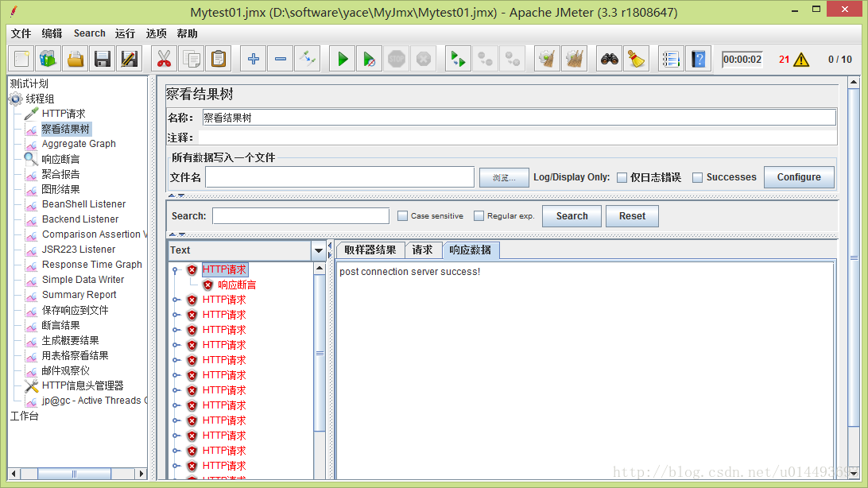Open the 选项 menu
The width and height of the screenshot is (868, 488).
156,33
